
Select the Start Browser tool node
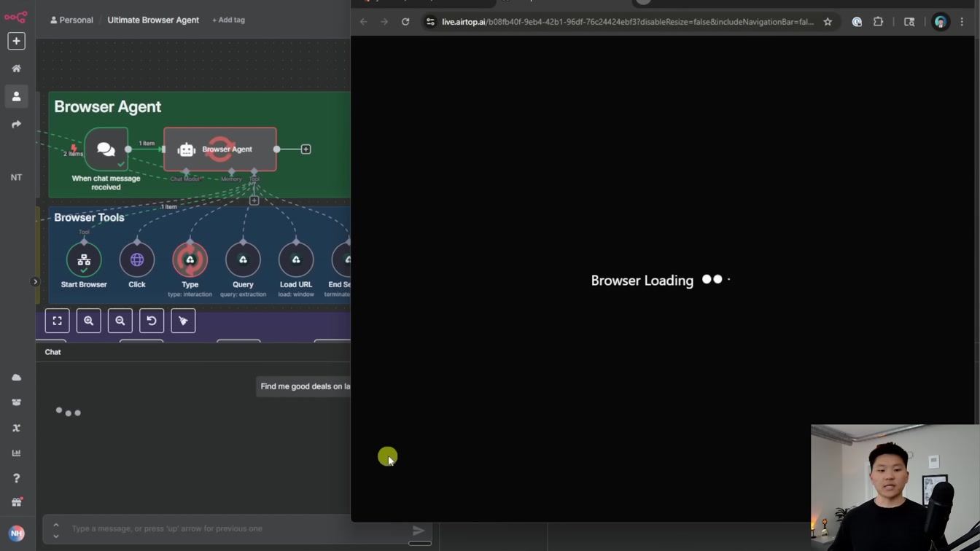tap(84, 260)
